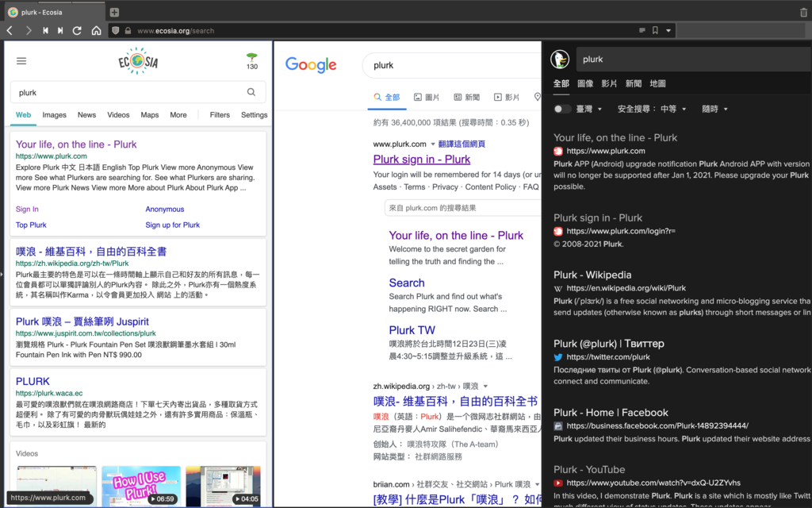Viewport: 812px width, 508px height.
Task: Click the Ecosia search magnifier icon
Action: coord(251,92)
